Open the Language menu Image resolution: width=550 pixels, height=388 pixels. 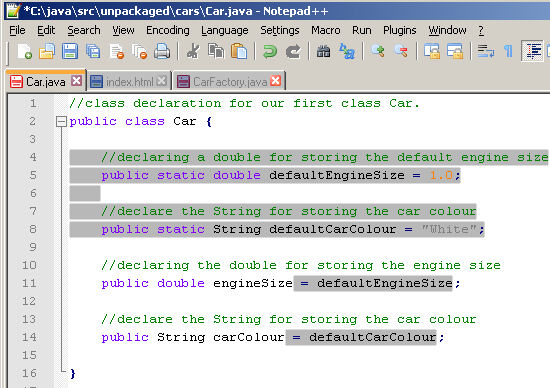(224, 31)
